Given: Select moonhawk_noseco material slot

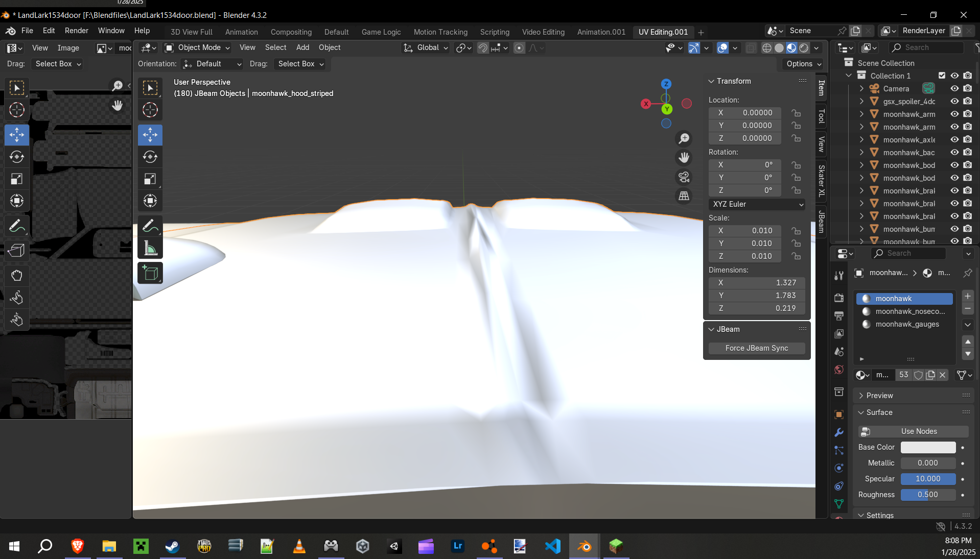Looking at the screenshot, I should (x=904, y=311).
